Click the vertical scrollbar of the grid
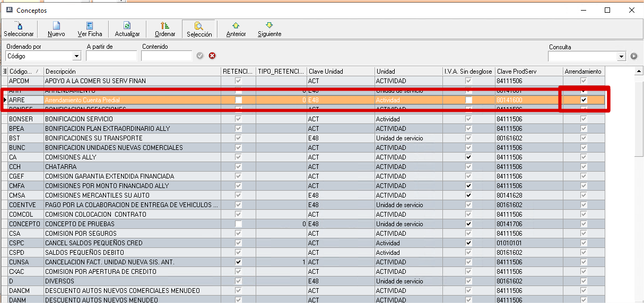Image resolution: width=644 pixels, height=303 pixels. pyautogui.click(x=639, y=185)
